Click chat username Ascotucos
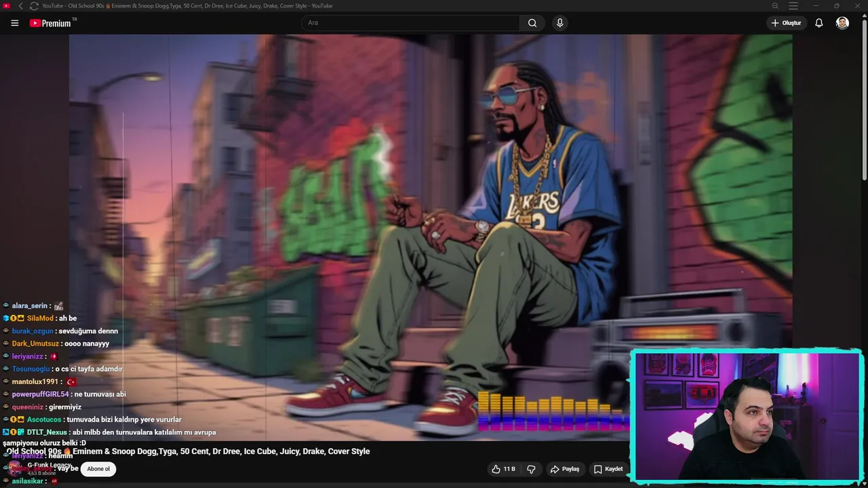Screen dimensions: 868x488 tap(44, 420)
